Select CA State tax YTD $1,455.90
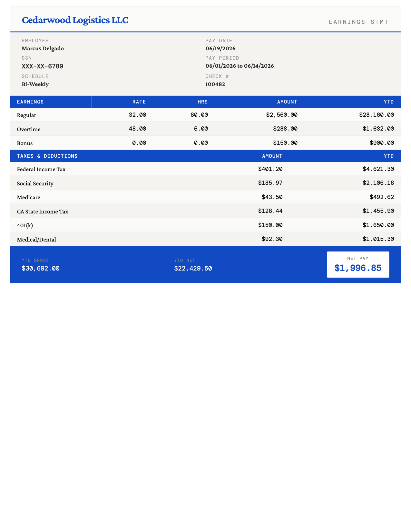Screen dimensions: 411x532 click(x=378, y=211)
